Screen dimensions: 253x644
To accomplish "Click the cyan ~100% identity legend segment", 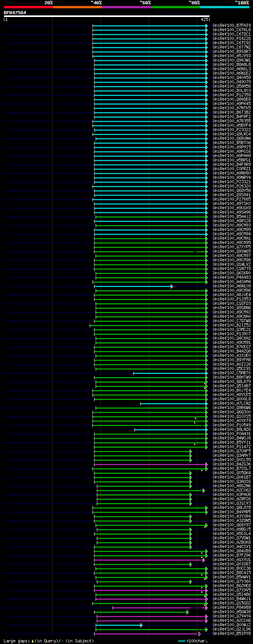I will pyautogui.click(x=225, y=7).
